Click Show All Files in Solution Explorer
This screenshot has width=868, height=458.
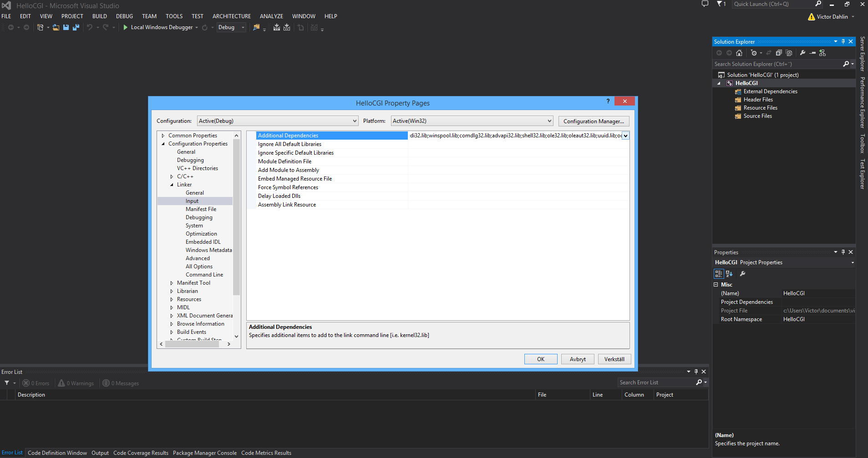[789, 53]
